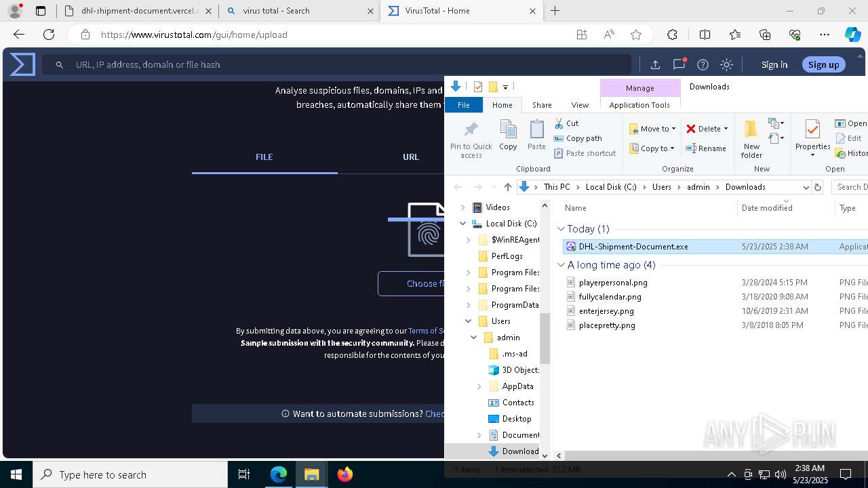The height and width of the screenshot is (488, 868).
Task: Select the FILE tab on VirusTotal
Action: pos(264,157)
